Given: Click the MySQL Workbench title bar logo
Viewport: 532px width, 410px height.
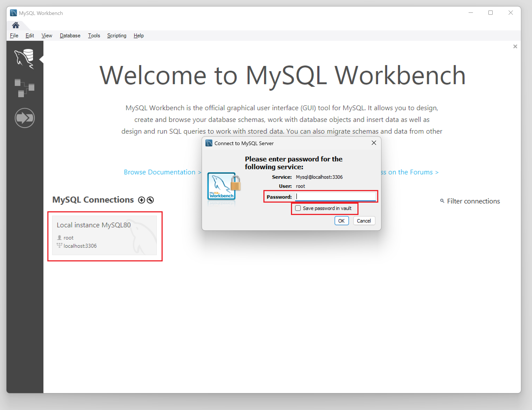Looking at the screenshot, I should coord(13,13).
